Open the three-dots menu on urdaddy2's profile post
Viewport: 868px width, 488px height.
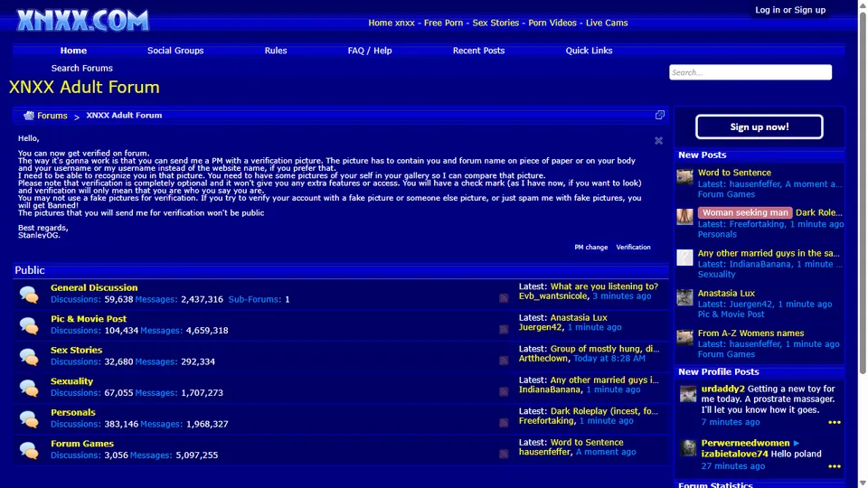coord(835,422)
